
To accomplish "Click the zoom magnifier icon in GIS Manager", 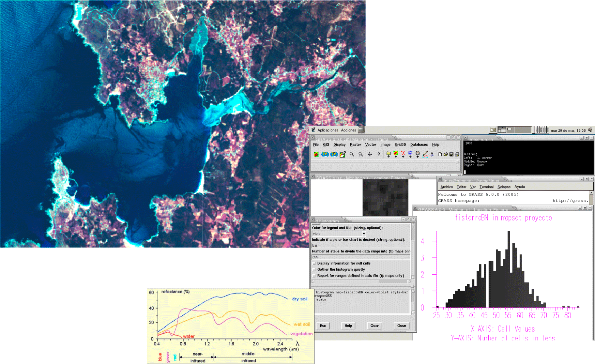I will coord(352,154).
